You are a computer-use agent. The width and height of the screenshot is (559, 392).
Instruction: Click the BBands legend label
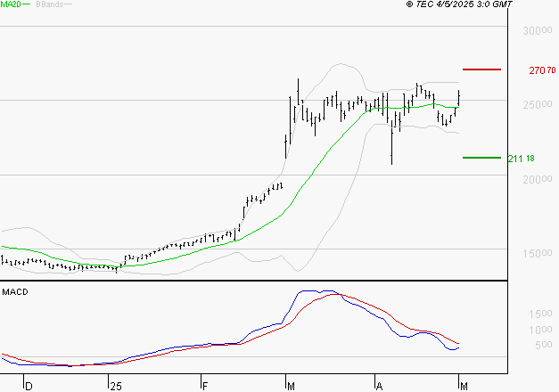pyautogui.click(x=50, y=4)
